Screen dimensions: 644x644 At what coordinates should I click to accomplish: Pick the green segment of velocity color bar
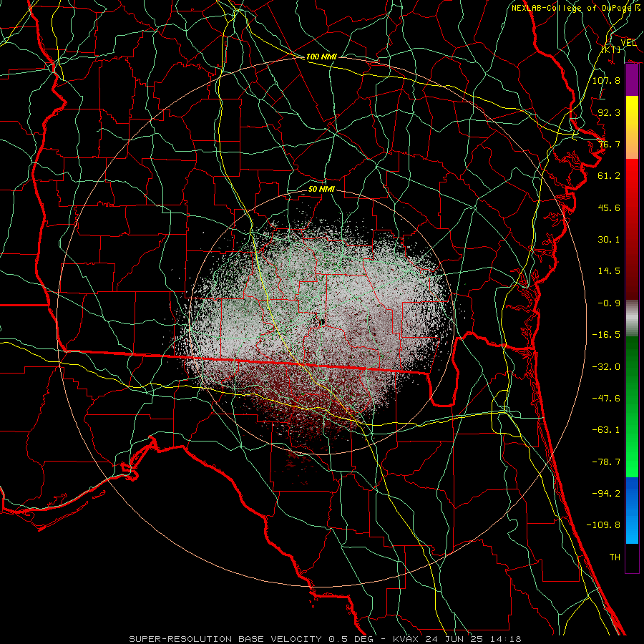coord(632,406)
